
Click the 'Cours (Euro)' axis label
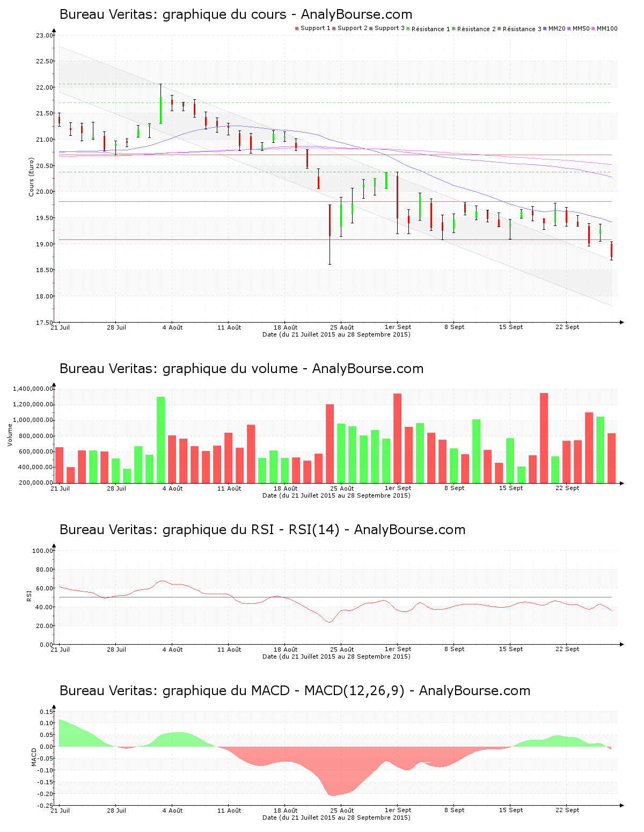pyautogui.click(x=31, y=177)
